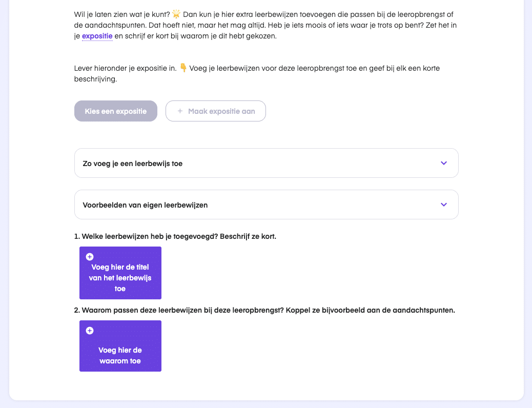Click 'Maak expositie aan' button
The height and width of the screenshot is (408, 532).
[x=215, y=111]
